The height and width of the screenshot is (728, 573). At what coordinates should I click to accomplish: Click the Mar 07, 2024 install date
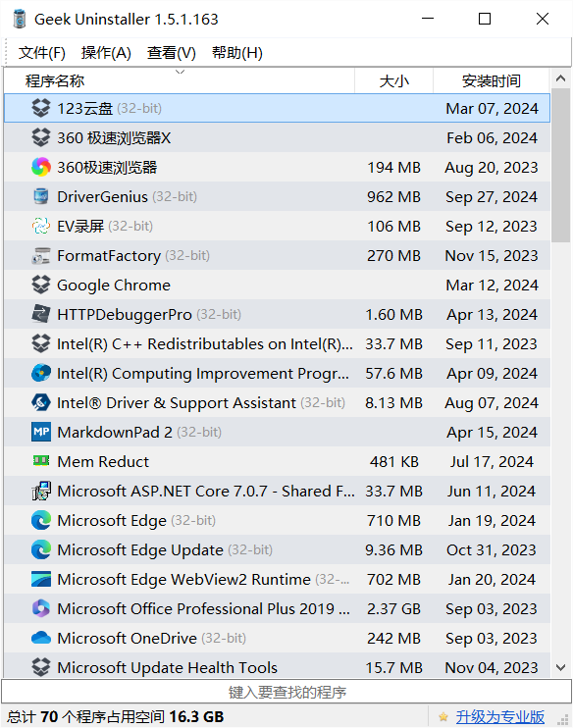pos(492,109)
